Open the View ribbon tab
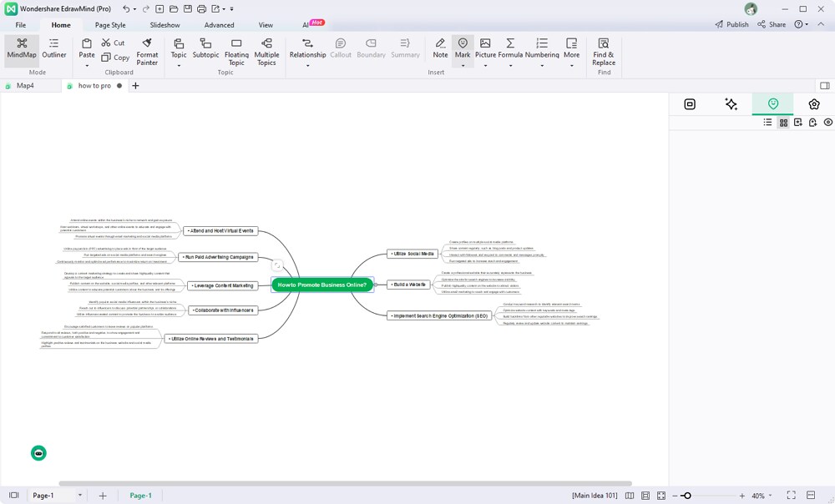 coord(266,25)
